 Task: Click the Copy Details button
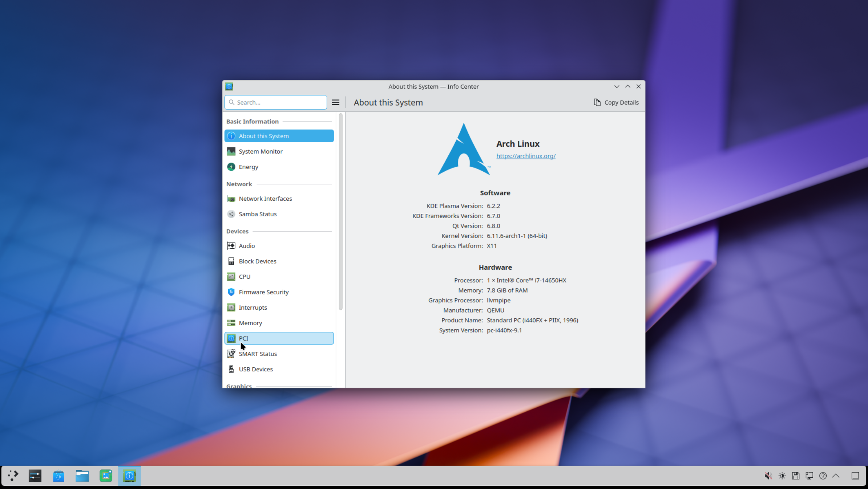pyautogui.click(x=616, y=102)
